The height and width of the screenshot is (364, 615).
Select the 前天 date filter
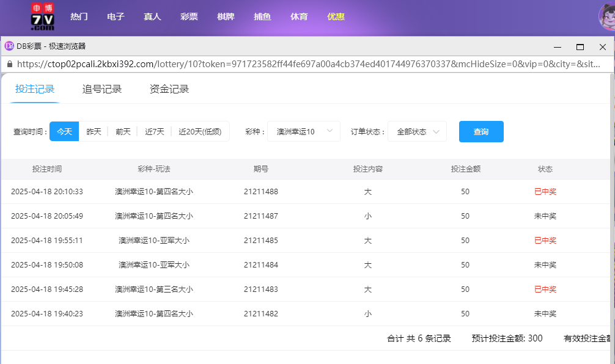122,131
